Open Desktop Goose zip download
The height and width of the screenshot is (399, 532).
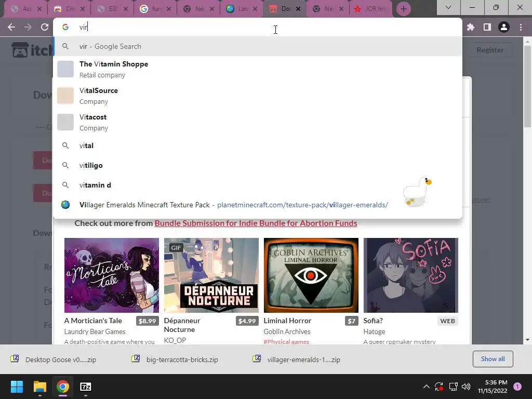[54, 360]
